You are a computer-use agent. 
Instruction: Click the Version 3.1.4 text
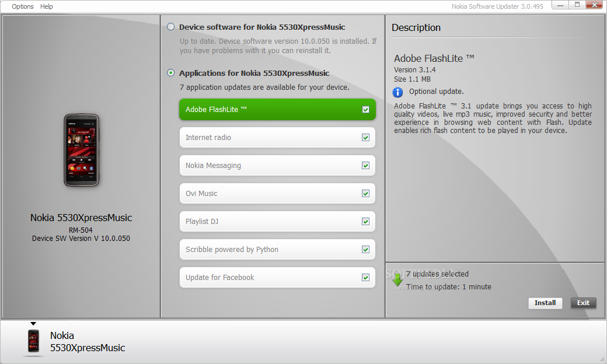pyautogui.click(x=414, y=69)
